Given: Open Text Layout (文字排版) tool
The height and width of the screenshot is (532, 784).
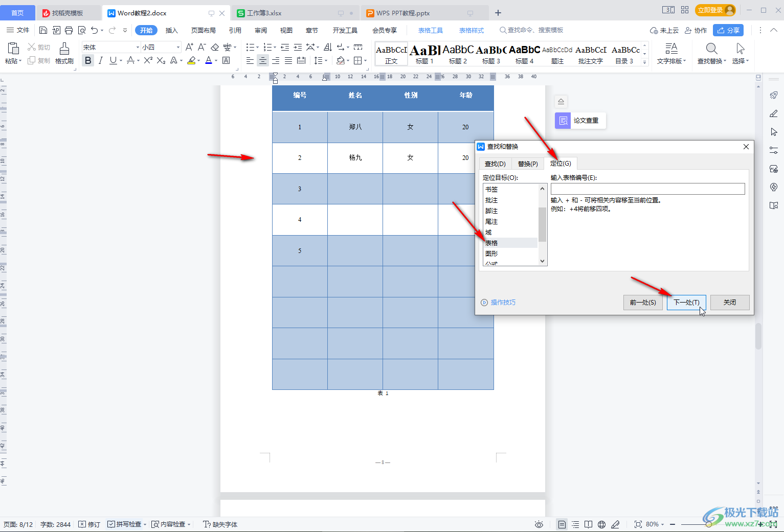Looking at the screenshot, I should (671, 54).
